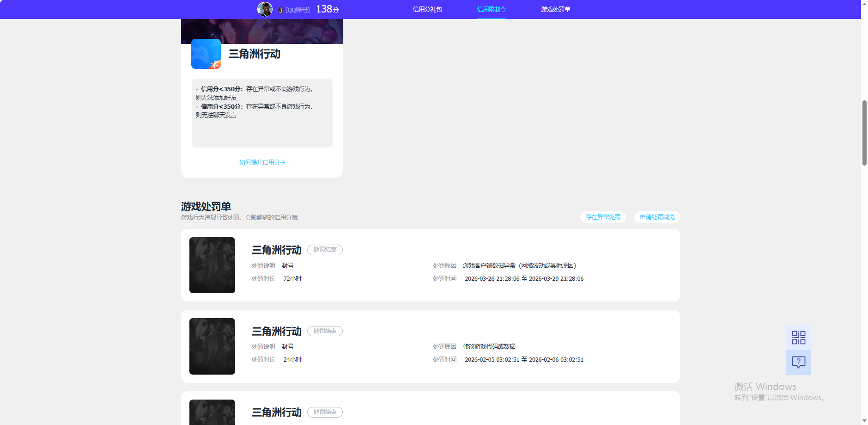Screen dimensions: 868x425
Task: Click the game thumbnail of the 24小时 penalty
Action: tap(212, 346)
